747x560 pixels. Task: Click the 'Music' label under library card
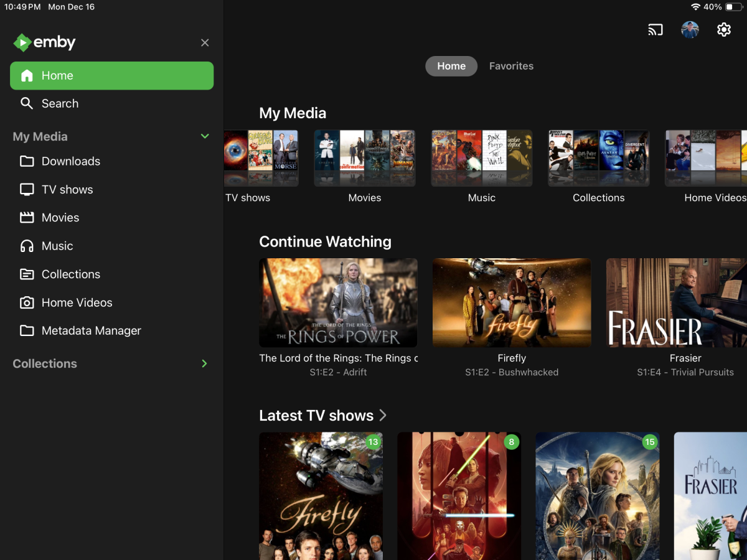[482, 198]
